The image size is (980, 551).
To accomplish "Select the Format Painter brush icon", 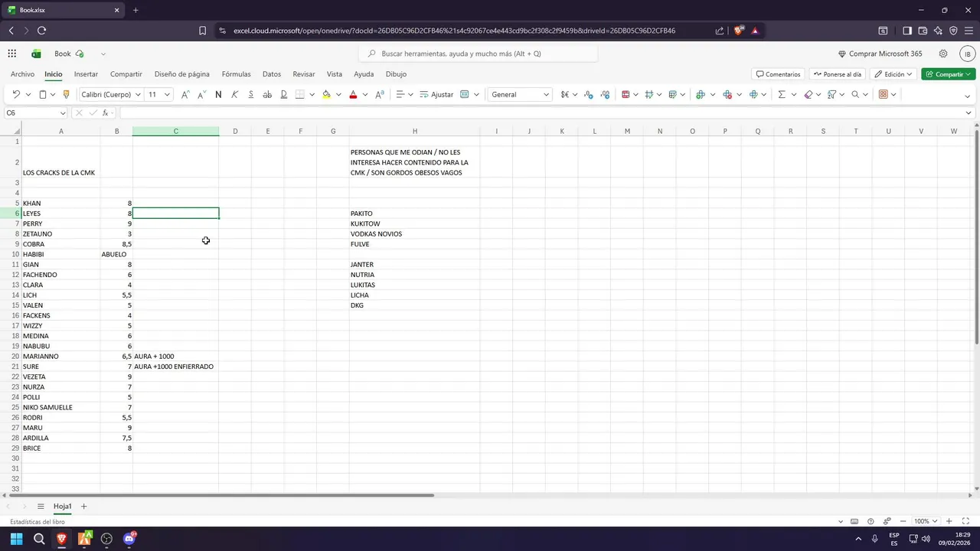I will (x=66, y=94).
